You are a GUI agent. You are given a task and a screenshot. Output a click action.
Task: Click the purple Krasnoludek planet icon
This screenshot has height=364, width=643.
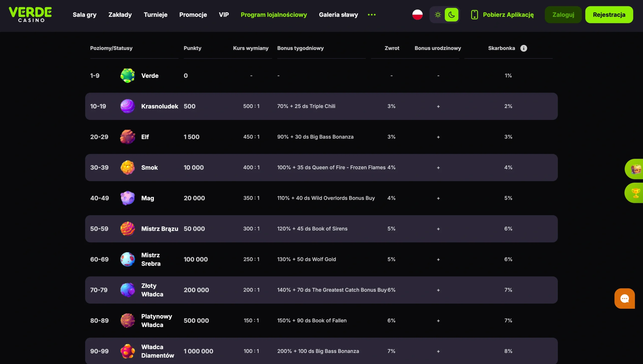(x=128, y=106)
